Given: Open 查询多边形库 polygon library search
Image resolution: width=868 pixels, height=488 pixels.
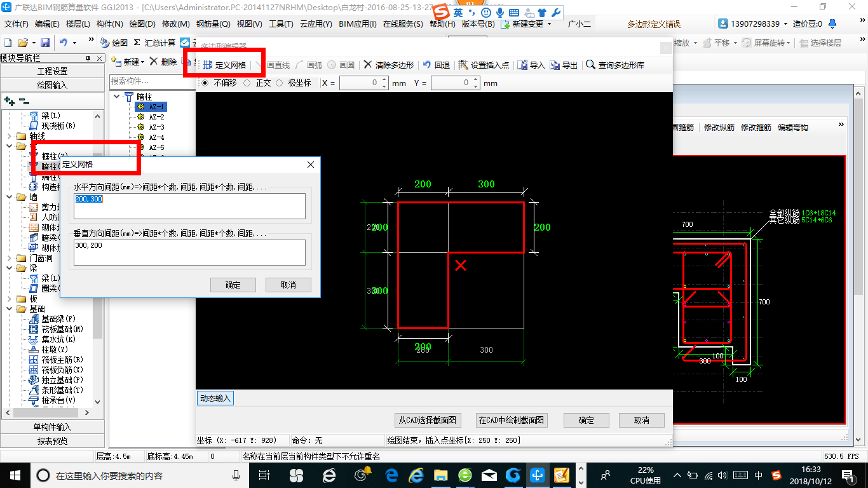Looking at the screenshot, I should click(x=614, y=65).
